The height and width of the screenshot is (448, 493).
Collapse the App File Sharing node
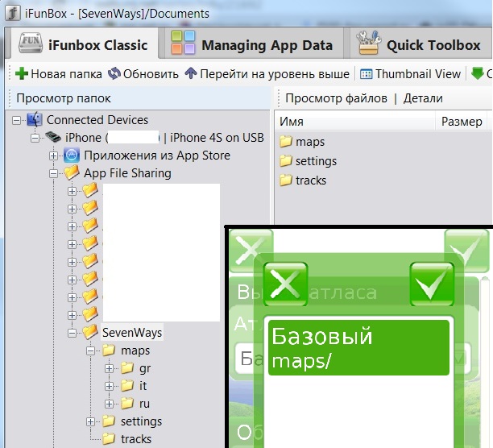(54, 173)
